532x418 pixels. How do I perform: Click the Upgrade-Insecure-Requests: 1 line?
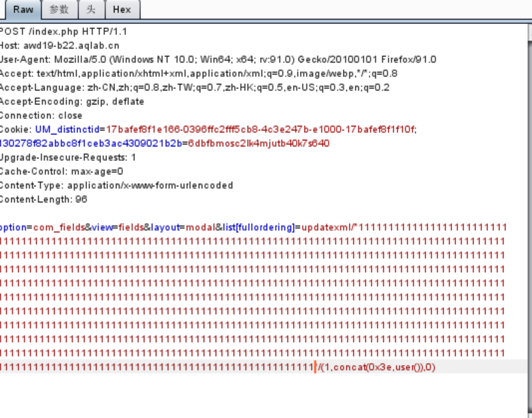(68, 158)
